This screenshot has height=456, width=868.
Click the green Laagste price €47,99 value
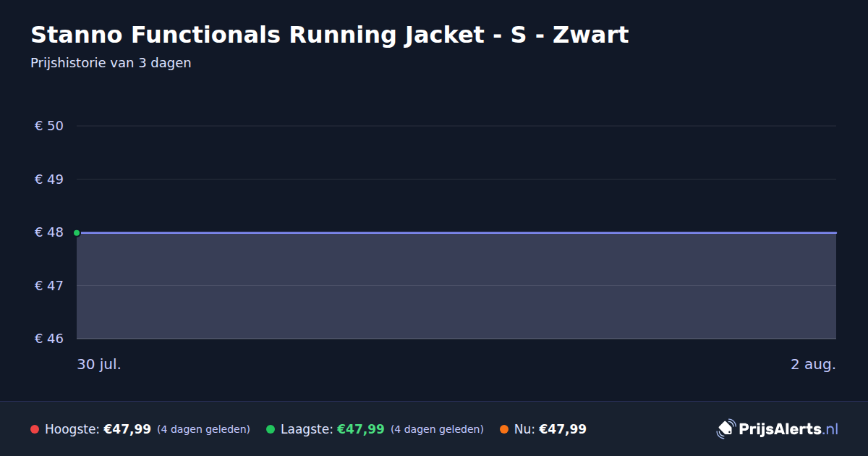click(x=360, y=429)
